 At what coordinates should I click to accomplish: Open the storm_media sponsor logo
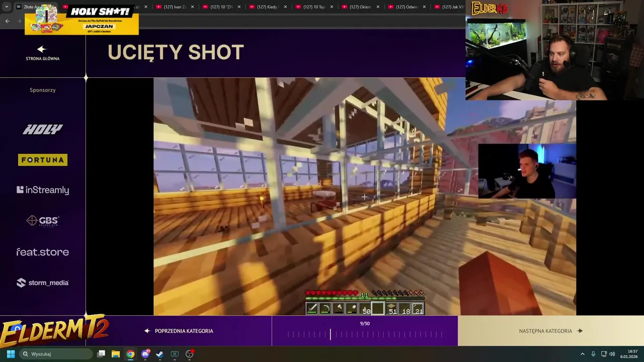43,283
